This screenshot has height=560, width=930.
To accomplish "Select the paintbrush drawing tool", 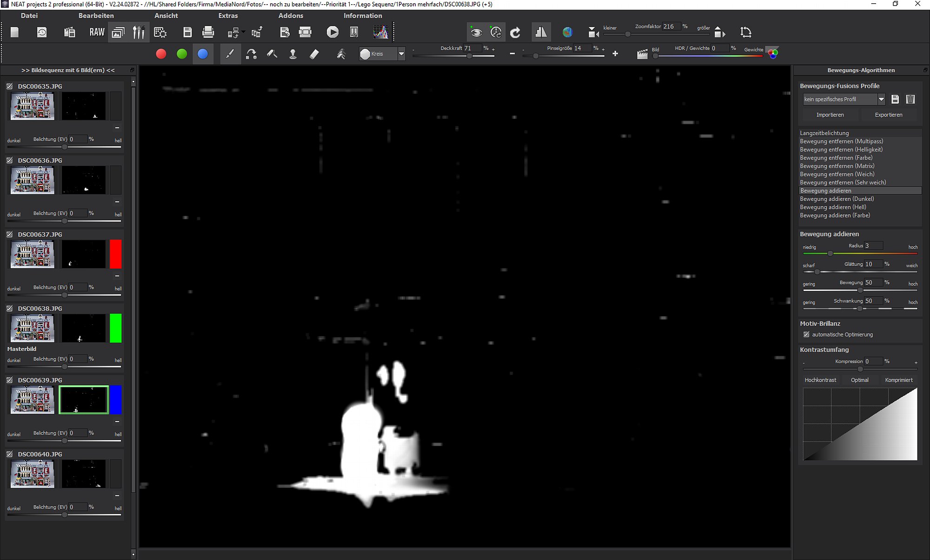I will pyautogui.click(x=230, y=54).
